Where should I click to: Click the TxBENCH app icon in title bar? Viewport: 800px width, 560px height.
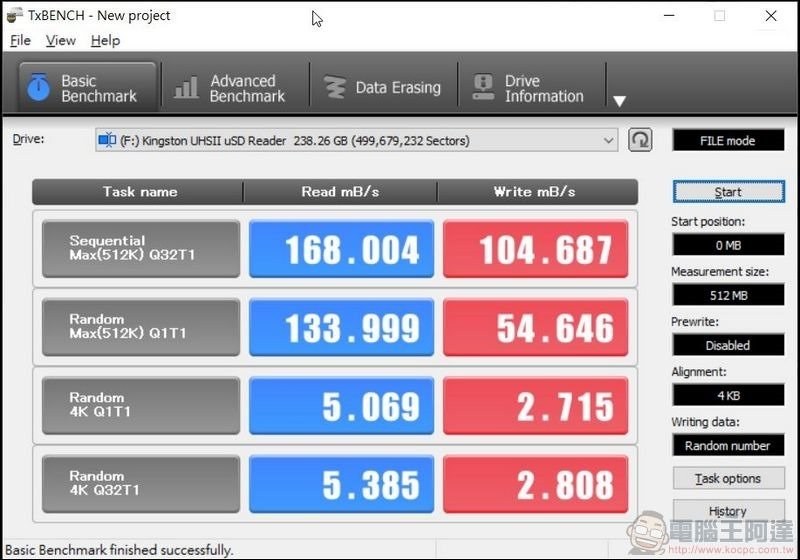(x=15, y=15)
